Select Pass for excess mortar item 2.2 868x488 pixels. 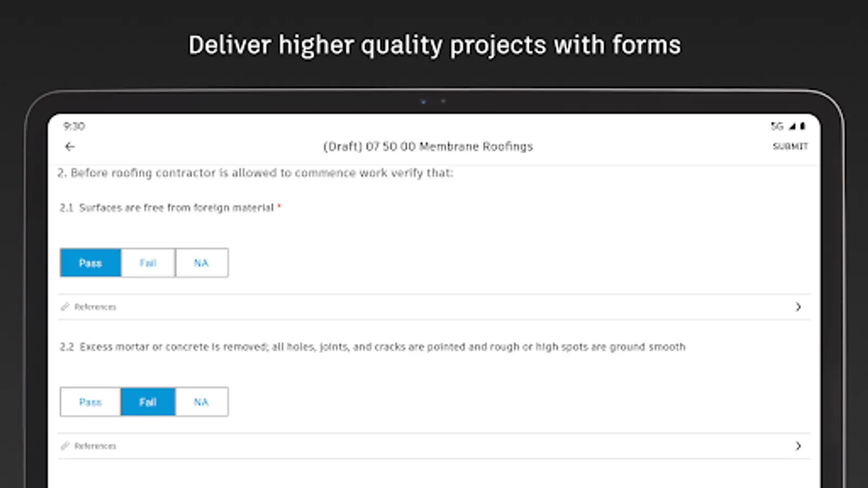[91, 402]
